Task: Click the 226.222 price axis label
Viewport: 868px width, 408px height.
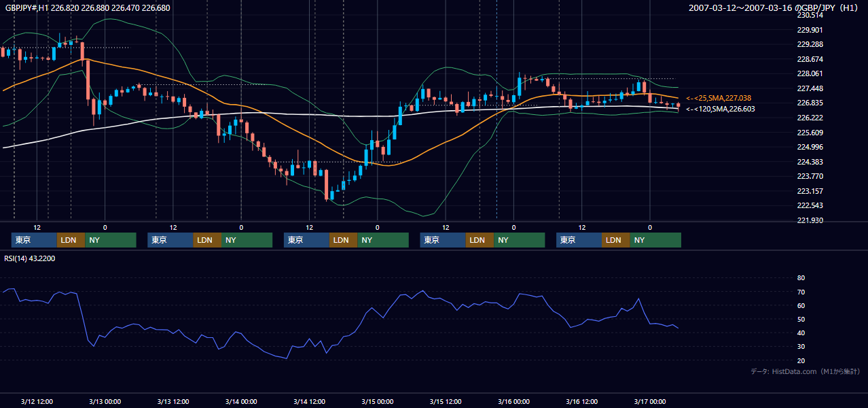Action: [x=810, y=118]
